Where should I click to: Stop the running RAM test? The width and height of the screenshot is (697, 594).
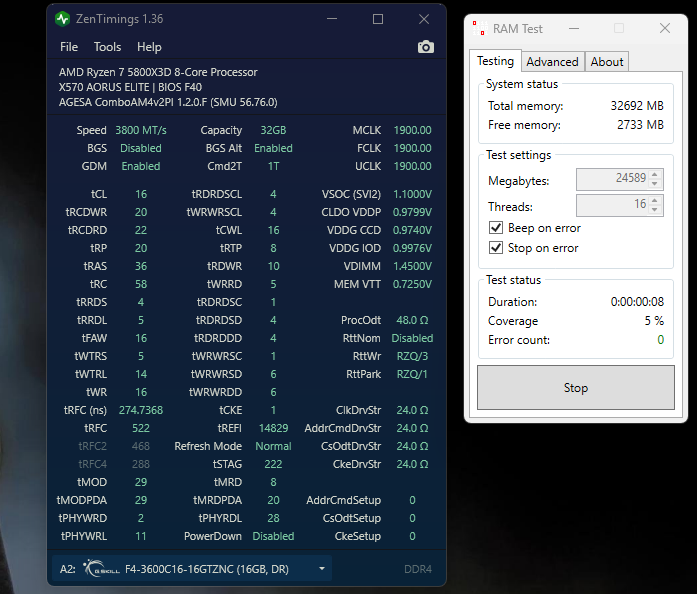click(576, 388)
